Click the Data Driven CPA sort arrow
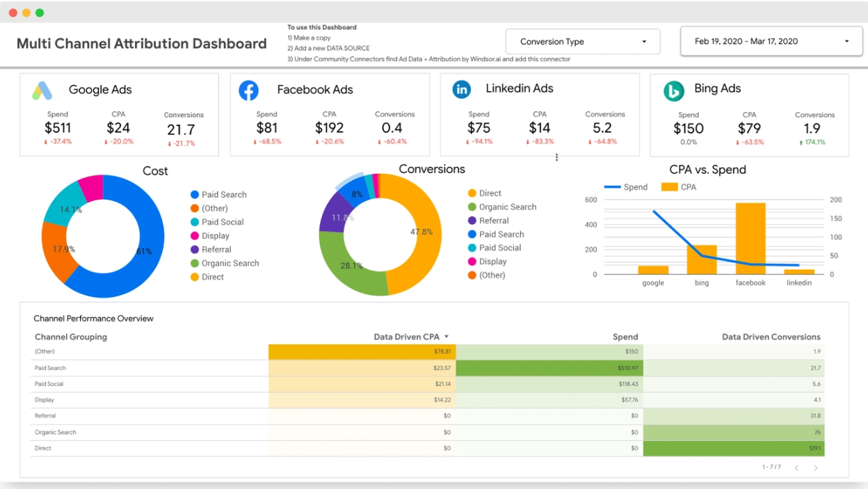 coord(447,337)
